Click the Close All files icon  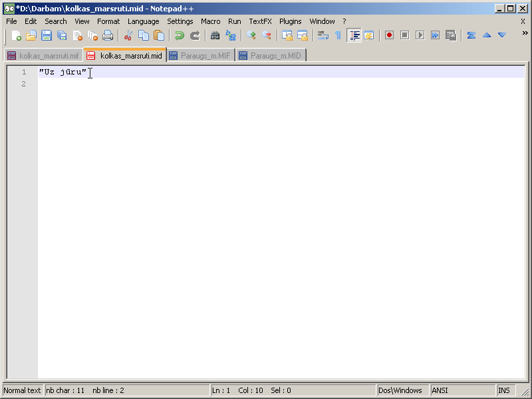click(x=92, y=35)
